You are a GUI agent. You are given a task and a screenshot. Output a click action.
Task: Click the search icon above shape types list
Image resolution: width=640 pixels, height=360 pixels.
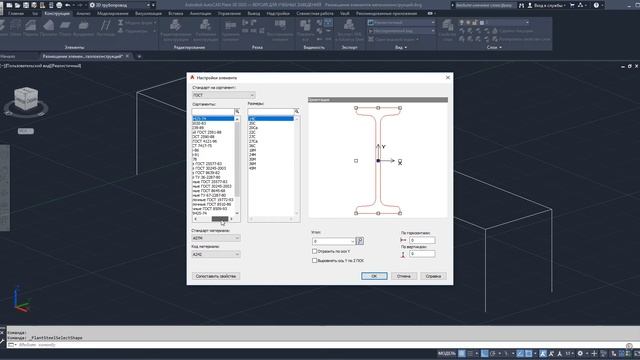pos(237,111)
